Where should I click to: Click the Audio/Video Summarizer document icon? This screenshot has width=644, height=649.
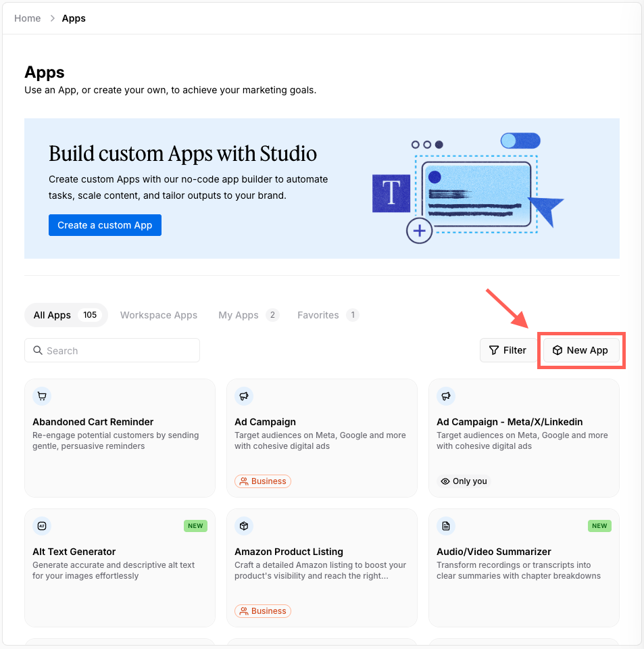pos(446,526)
